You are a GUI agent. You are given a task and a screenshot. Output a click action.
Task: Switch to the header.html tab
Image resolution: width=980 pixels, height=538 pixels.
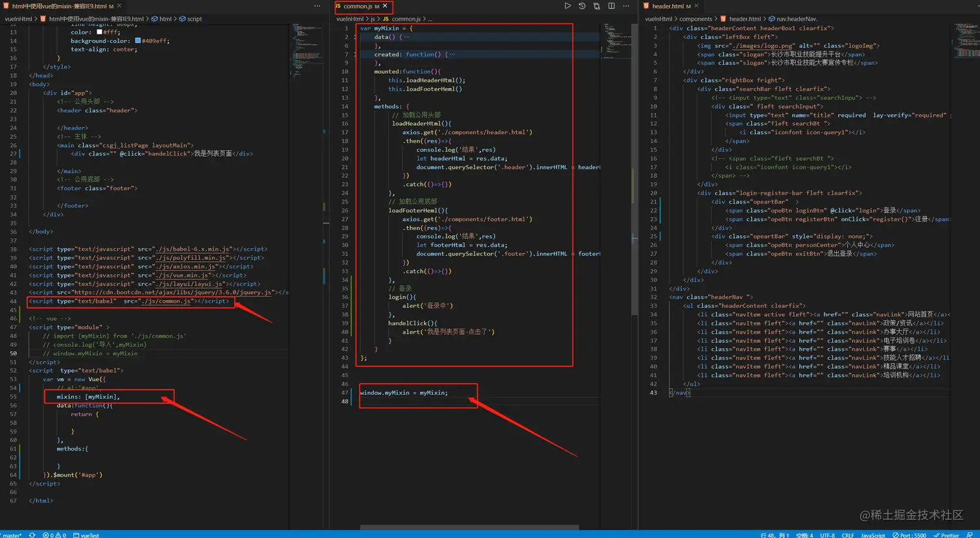point(671,6)
